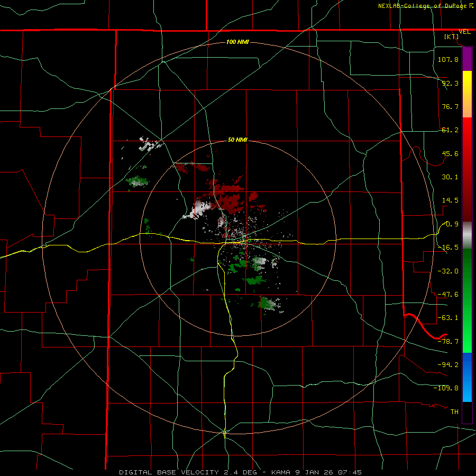Click the VEL legend title
This screenshot has width=476, height=476.
464,32
